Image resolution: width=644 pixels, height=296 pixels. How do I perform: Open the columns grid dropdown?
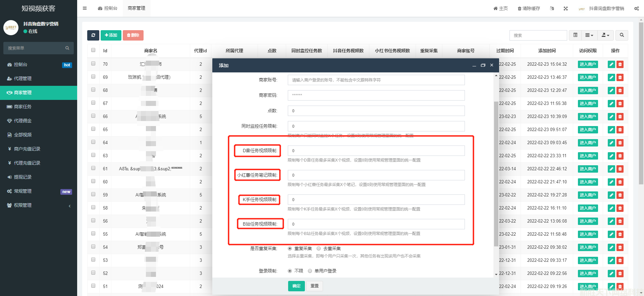(589, 35)
